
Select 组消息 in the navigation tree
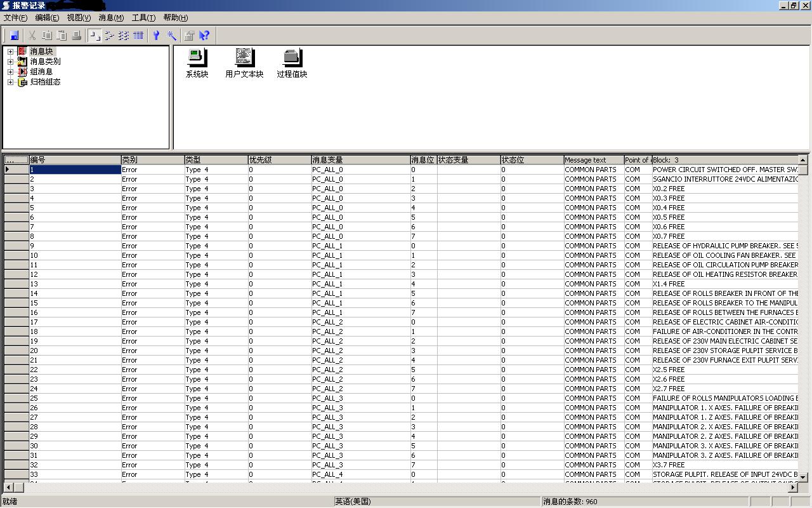click(42, 72)
